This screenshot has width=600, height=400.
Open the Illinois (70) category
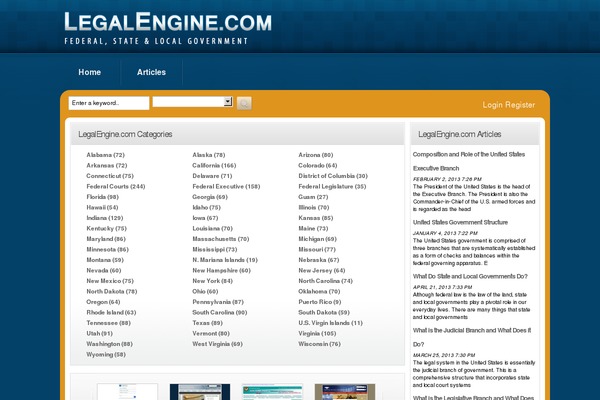click(x=314, y=207)
